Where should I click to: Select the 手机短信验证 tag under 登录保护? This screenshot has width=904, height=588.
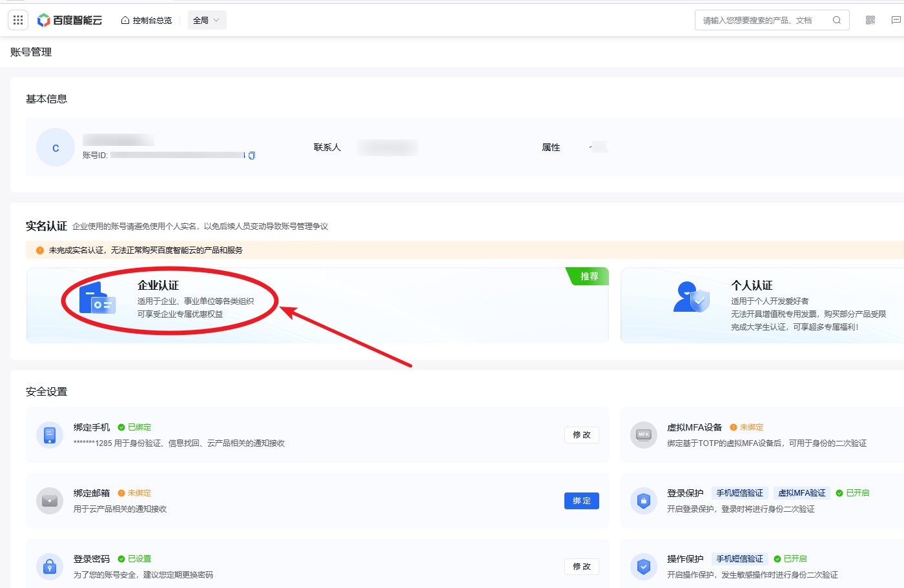[x=739, y=492]
